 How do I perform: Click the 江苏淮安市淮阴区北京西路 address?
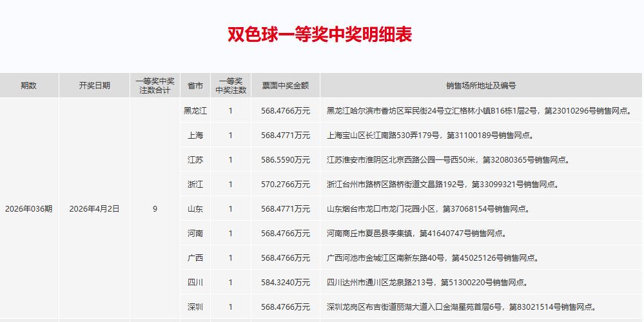pos(447,160)
